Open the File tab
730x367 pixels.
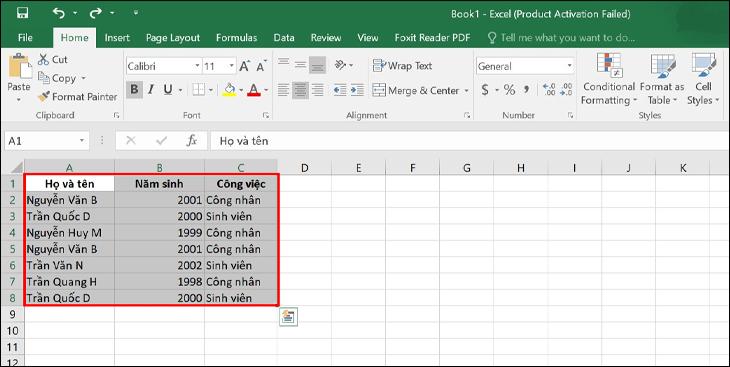tap(25, 38)
